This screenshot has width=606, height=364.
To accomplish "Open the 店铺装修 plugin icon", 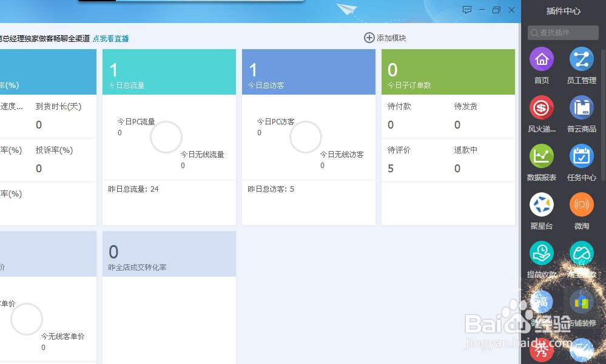I will [581, 302].
